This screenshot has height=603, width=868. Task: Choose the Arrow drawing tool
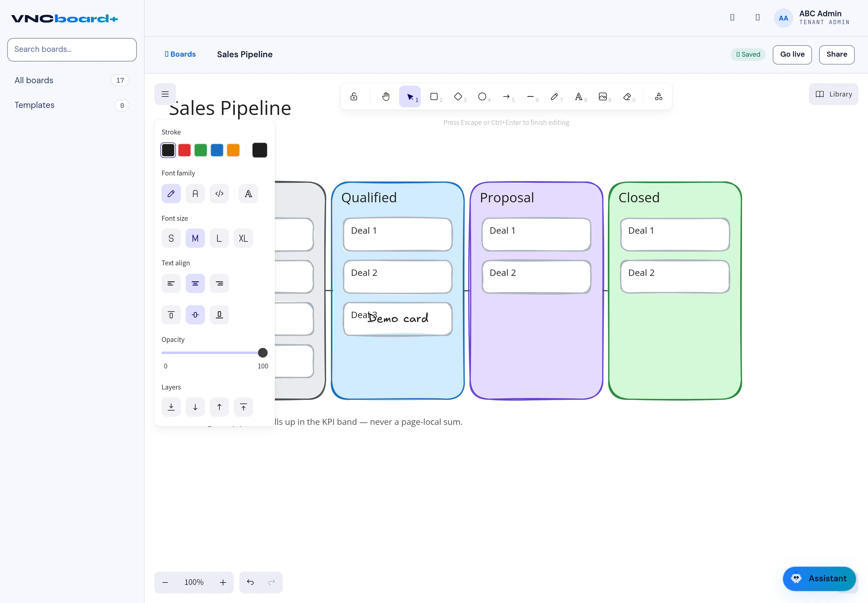(x=507, y=97)
